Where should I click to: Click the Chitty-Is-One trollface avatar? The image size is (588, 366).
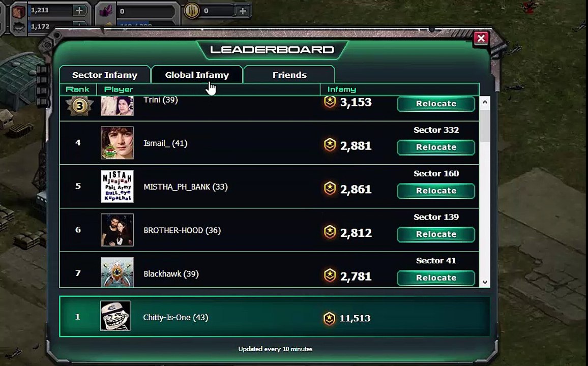pyautogui.click(x=115, y=316)
